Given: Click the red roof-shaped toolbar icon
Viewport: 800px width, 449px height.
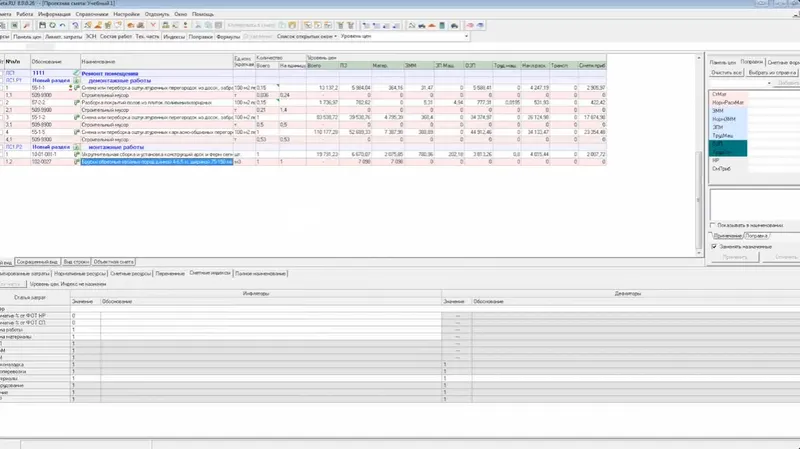Looking at the screenshot, I should 432,25.
